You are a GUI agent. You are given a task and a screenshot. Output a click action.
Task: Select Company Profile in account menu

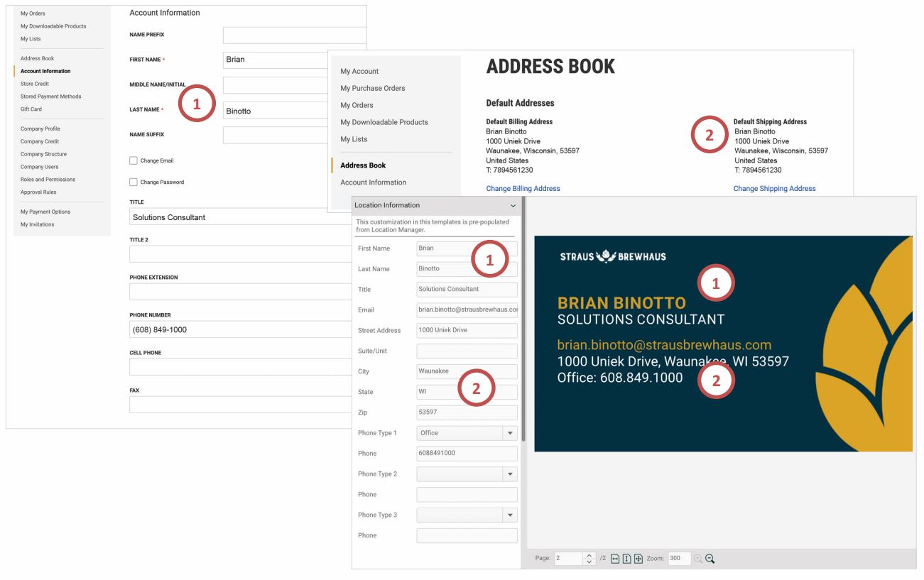(40, 128)
